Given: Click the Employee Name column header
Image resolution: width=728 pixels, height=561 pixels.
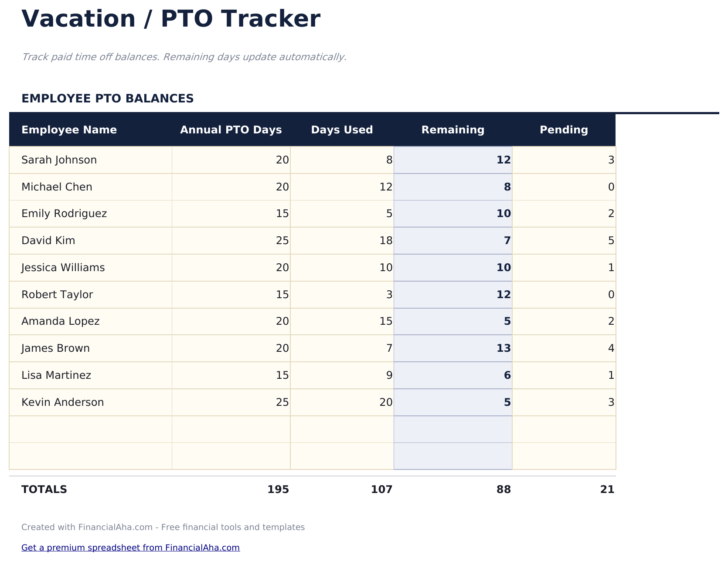Looking at the screenshot, I should tap(69, 129).
